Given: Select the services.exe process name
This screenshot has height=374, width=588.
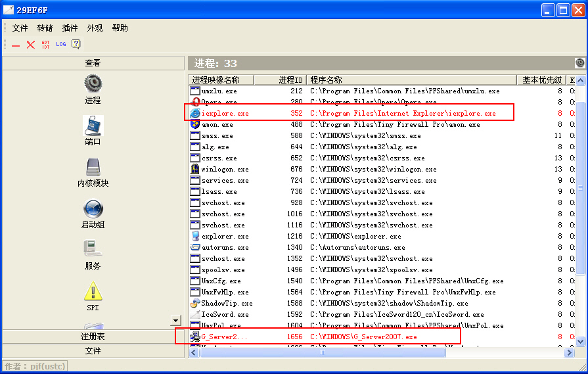Looking at the screenshot, I should coord(225,180).
